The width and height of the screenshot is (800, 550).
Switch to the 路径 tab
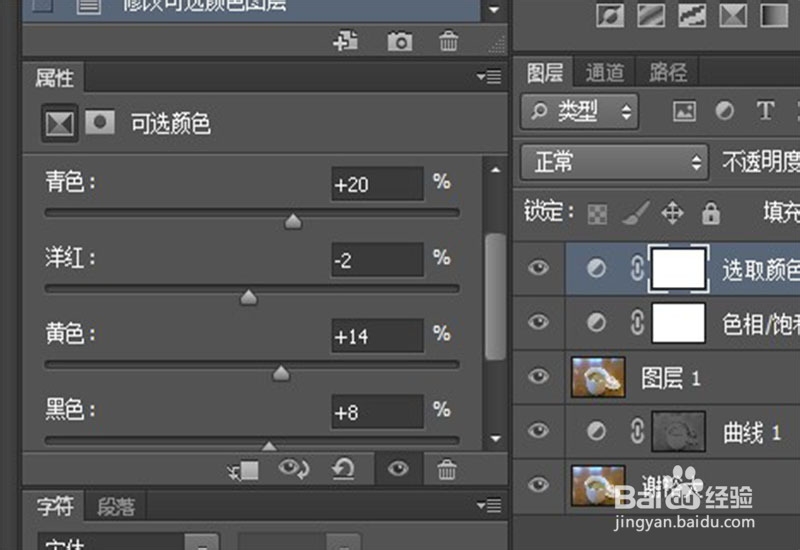point(668,72)
